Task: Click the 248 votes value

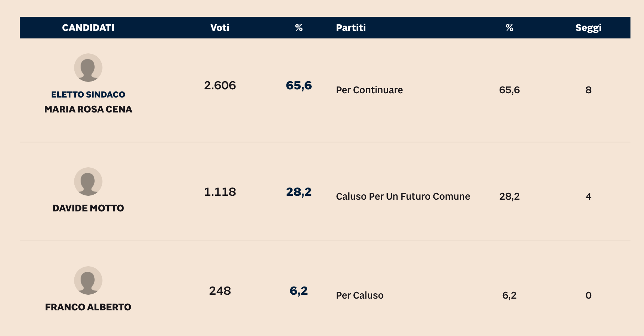Action: 220,291
